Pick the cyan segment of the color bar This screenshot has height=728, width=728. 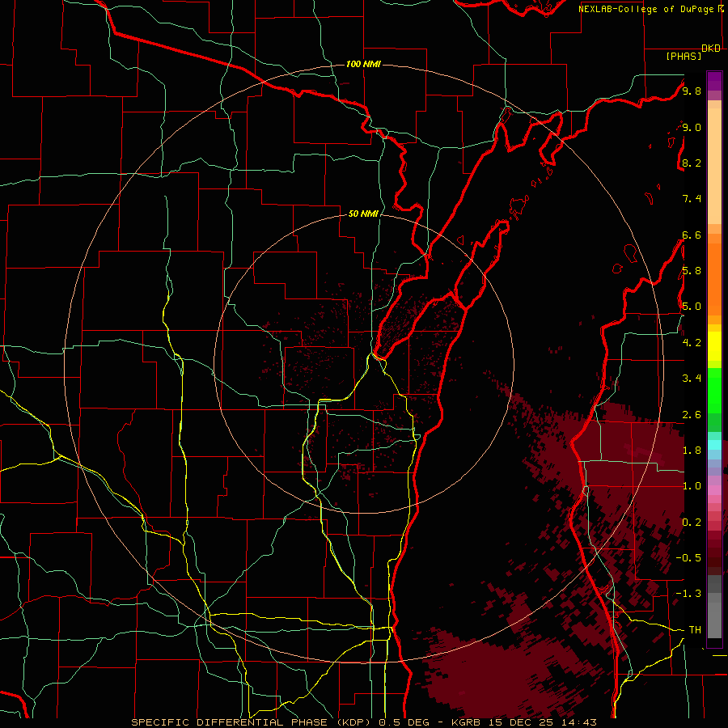tap(714, 445)
